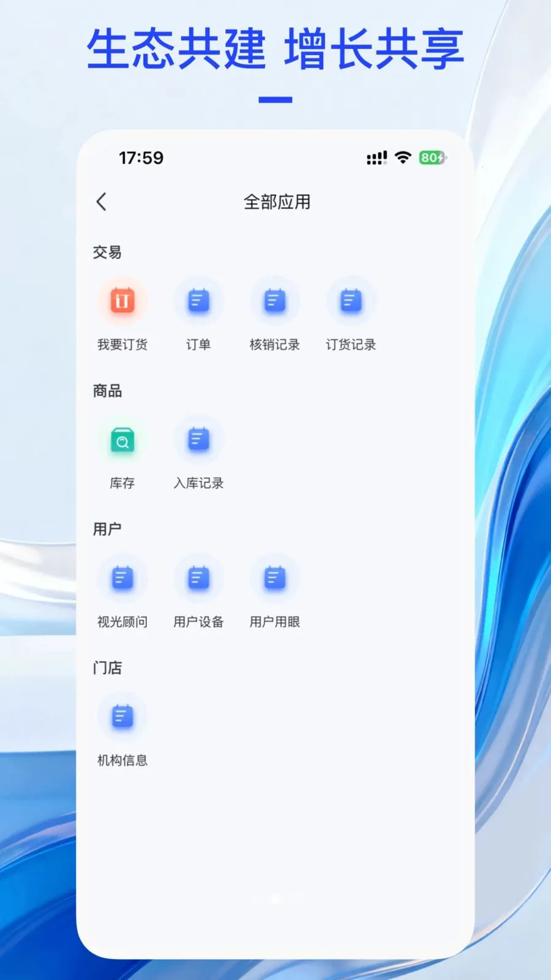Tap the 入库记录 icon
Viewport: 551px width, 980px height.
pos(198,440)
